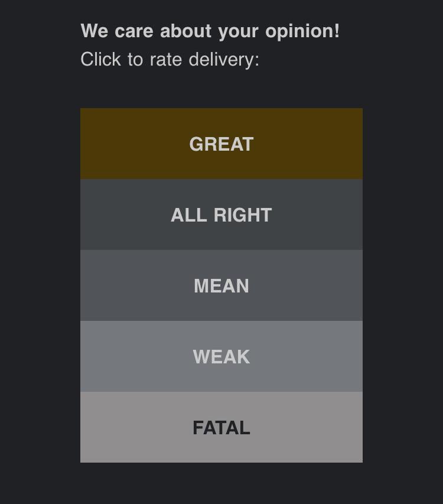Click the 'Click to rate delivery:' text
The image size is (443, 504).
tap(170, 60)
